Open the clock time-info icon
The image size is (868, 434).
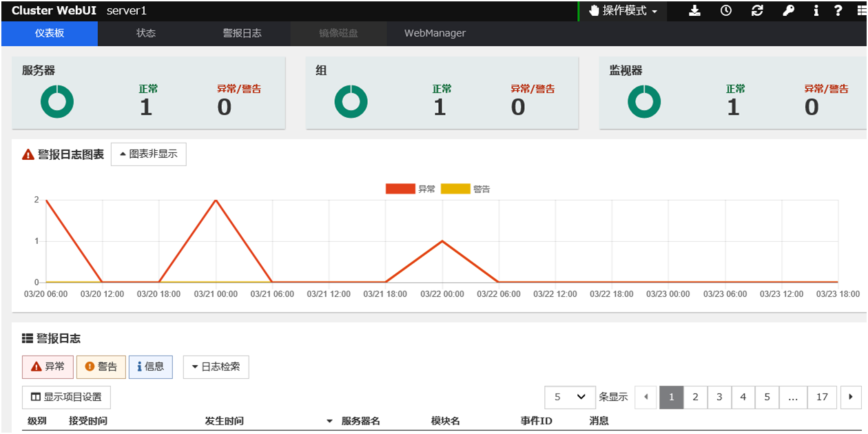pos(726,11)
